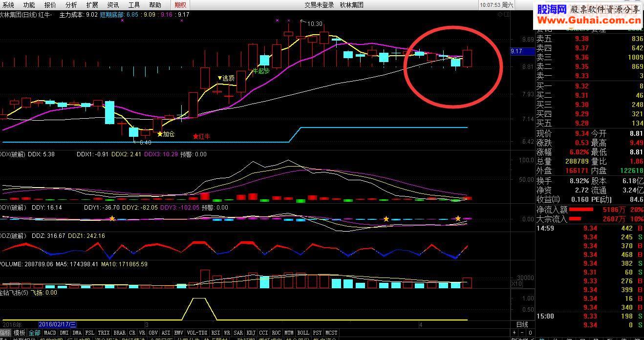The image size is (644, 340).
Task: Click the 涨幅 value 6.02%
Action: tap(579, 152)
